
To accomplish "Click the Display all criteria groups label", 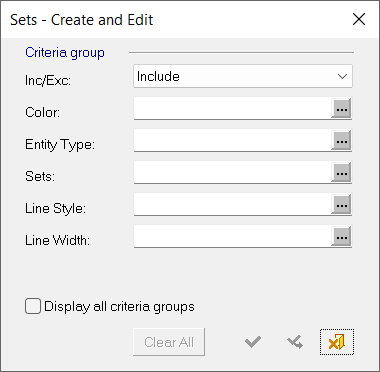I will (x=119, y=306).
